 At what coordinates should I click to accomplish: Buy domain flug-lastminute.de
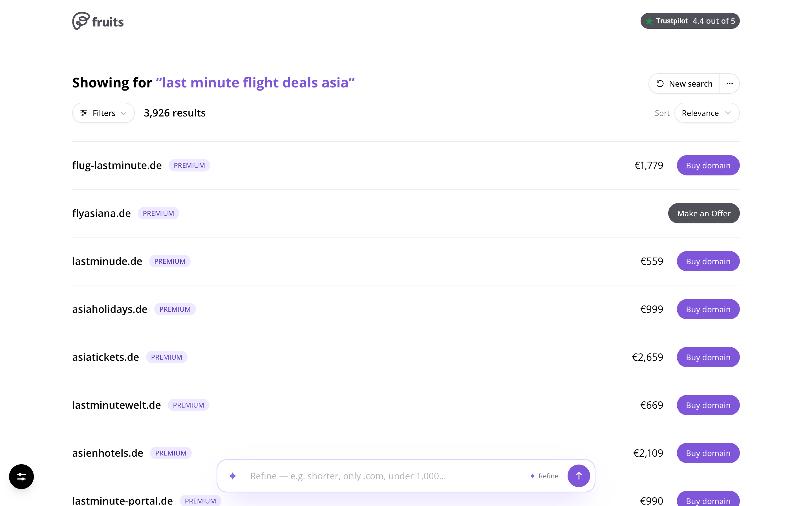708,165
